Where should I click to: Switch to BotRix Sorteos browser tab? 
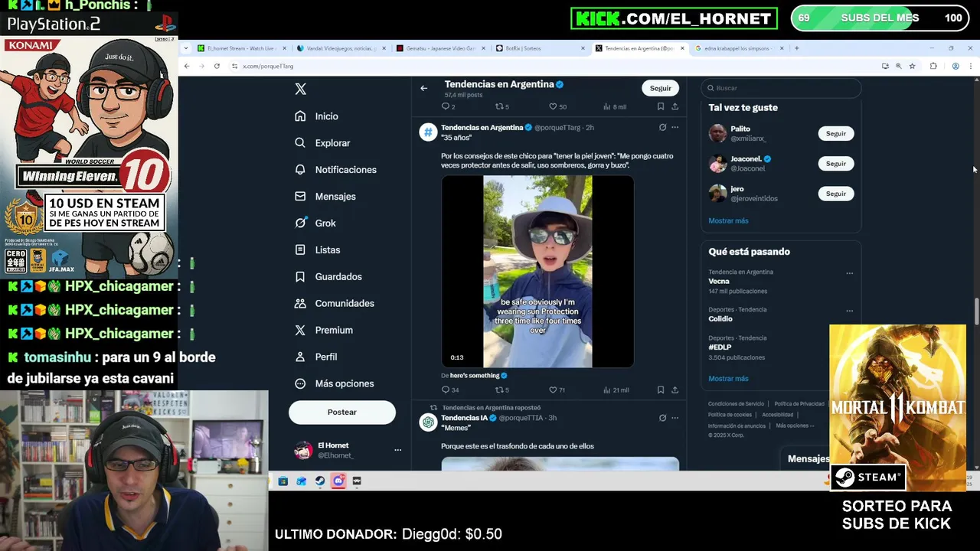[540, 48]
